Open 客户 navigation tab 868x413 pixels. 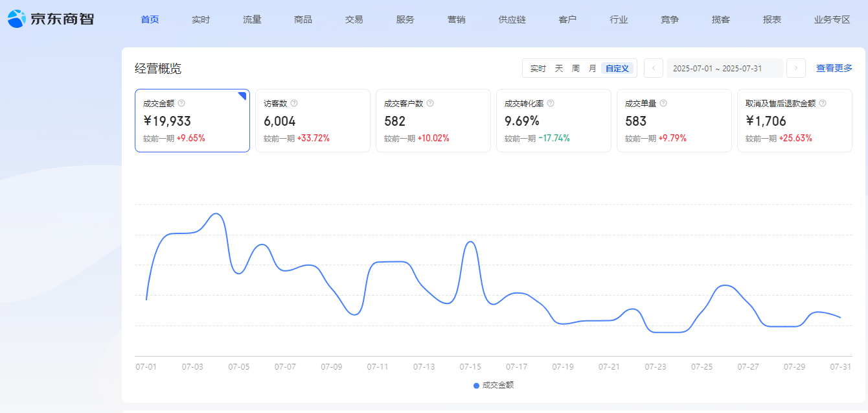tap(567, 19)
